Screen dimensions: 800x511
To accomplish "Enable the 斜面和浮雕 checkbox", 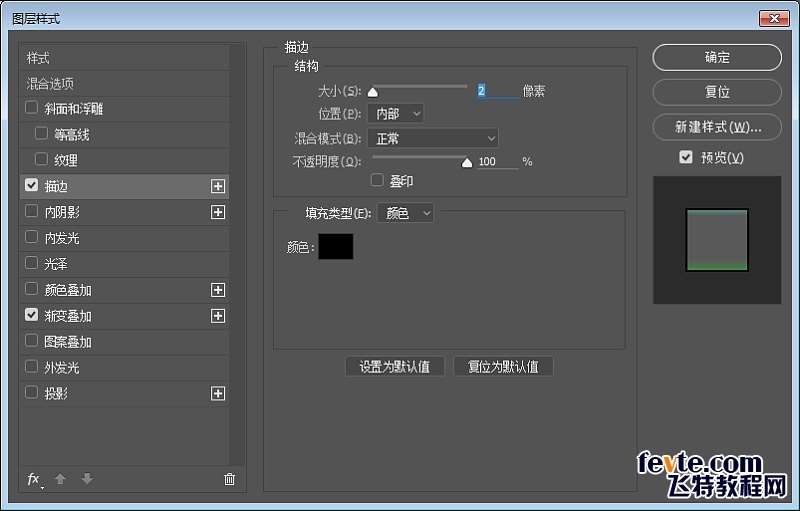I will [32, 108].
